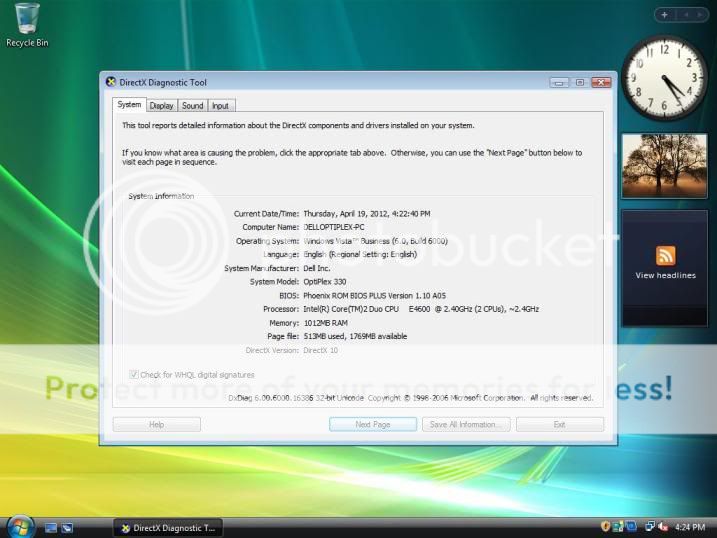
Task: Click the sidebar next gadgets arrow
Action: 699,15
